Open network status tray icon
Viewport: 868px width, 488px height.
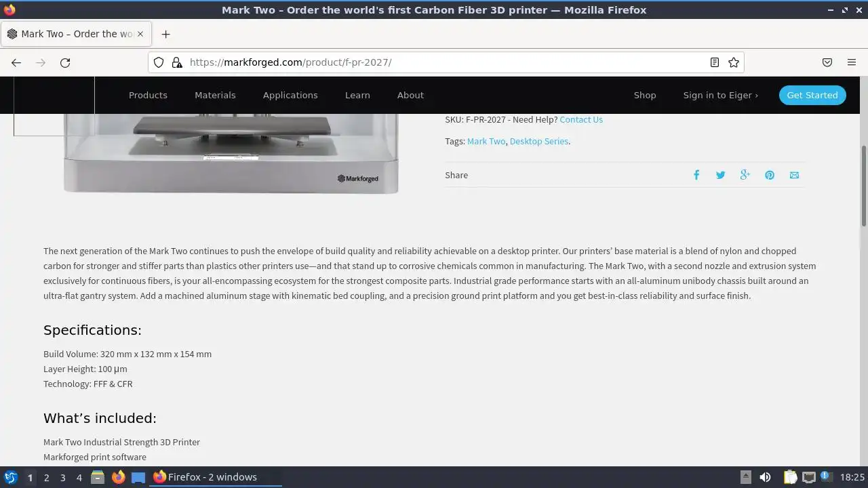coord(808,477)
